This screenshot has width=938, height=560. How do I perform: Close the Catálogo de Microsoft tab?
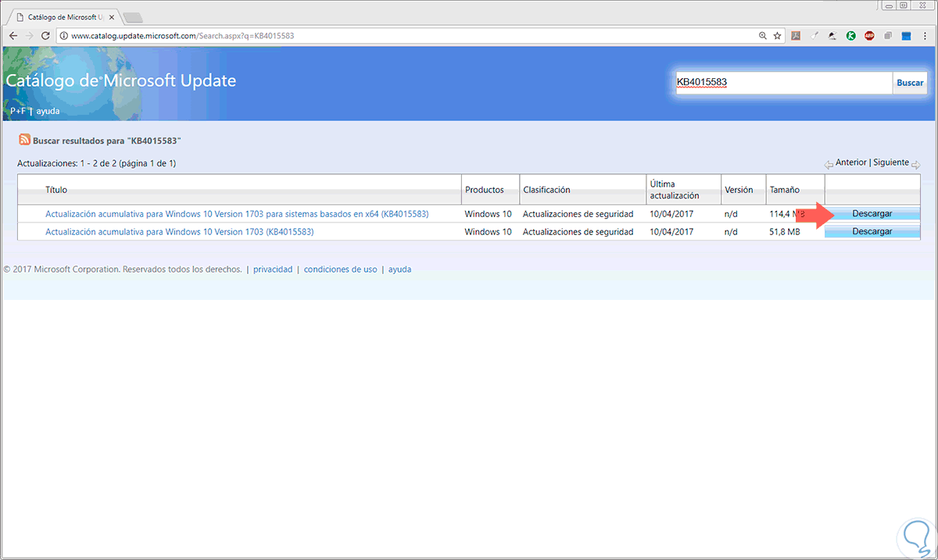113,16
